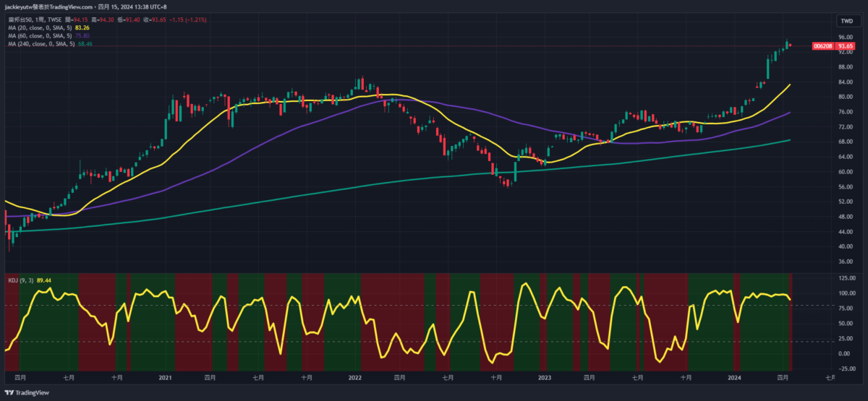This screenshot has height=401, width=868.
Task: Click the 2022 label on time axis
Action: (x=354, y=377)
